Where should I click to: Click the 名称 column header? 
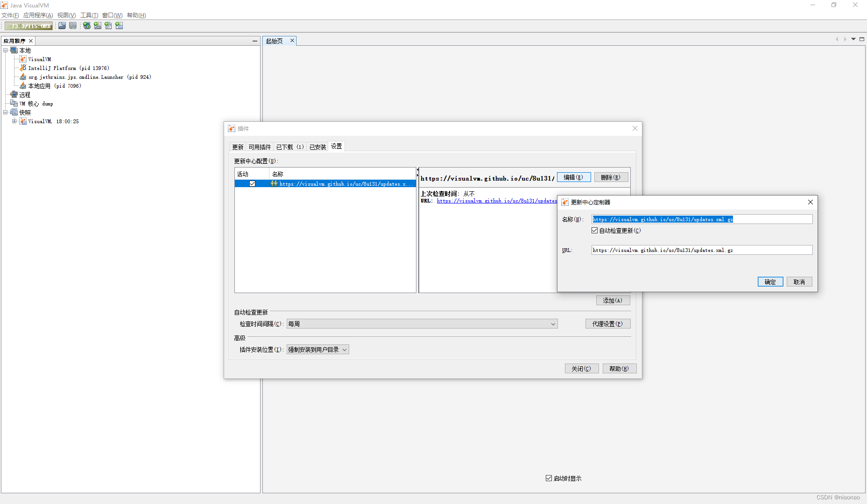(x=343, y=174)
